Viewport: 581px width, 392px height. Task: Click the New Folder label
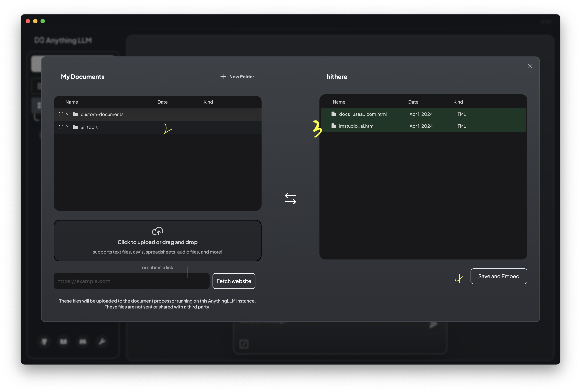(x=241, y=77)
